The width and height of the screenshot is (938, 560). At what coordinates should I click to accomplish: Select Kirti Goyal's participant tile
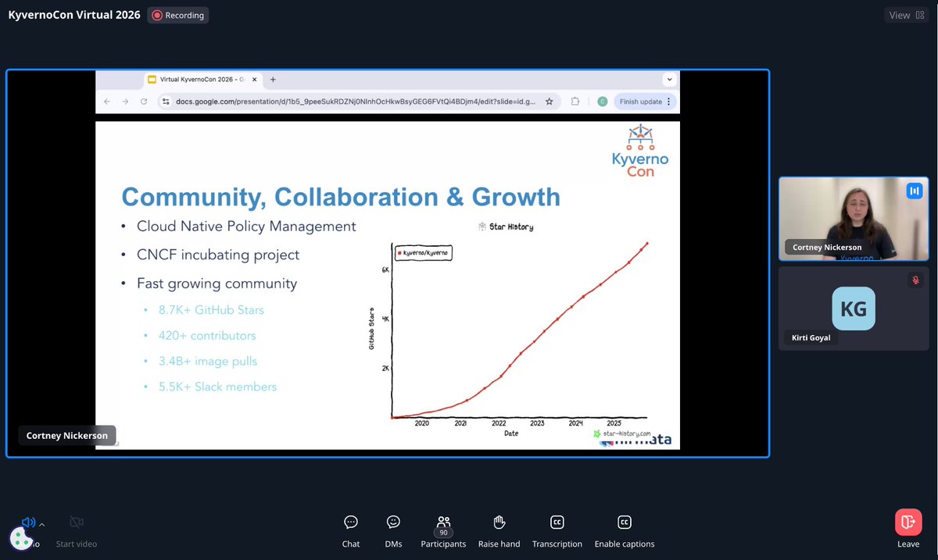[853, 309]
